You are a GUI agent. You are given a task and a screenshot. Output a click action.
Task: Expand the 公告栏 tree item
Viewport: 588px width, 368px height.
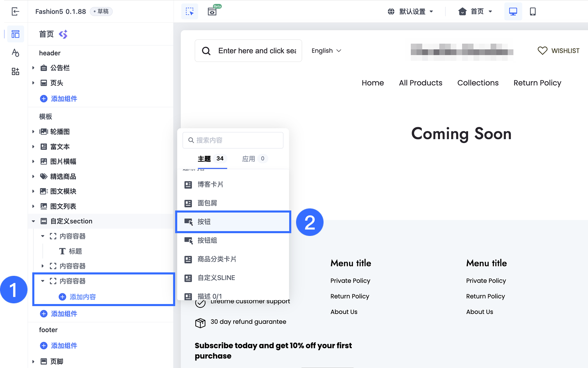tap(33, 68)
